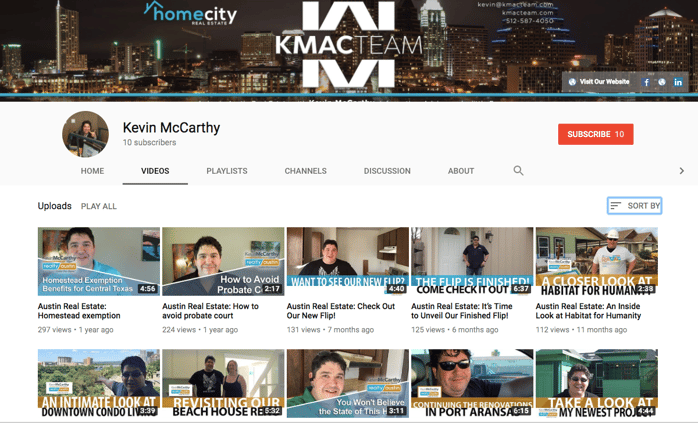Click the Uploads heading
Viewport: 698px width, 423px height.
coord(54,206)
